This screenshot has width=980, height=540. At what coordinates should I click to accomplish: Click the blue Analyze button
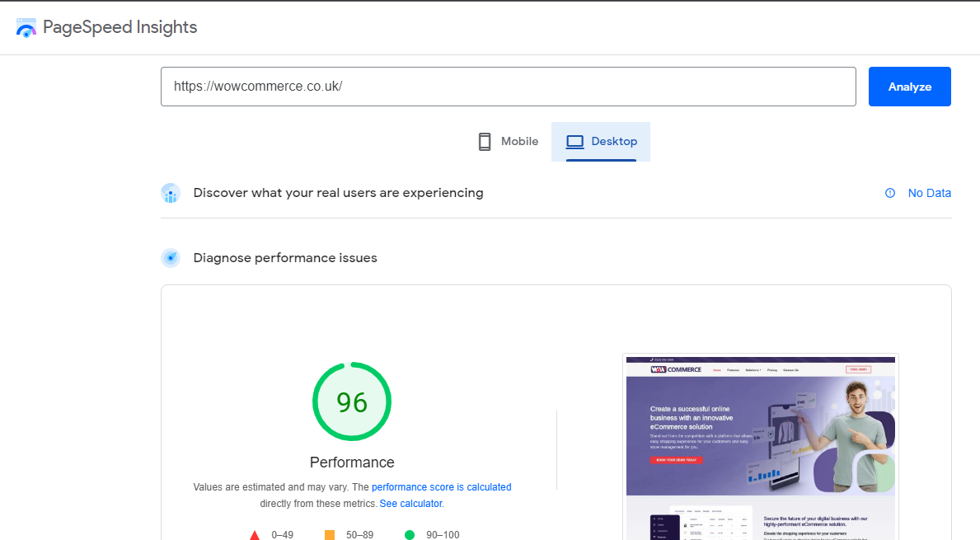(x=909, y=87)
